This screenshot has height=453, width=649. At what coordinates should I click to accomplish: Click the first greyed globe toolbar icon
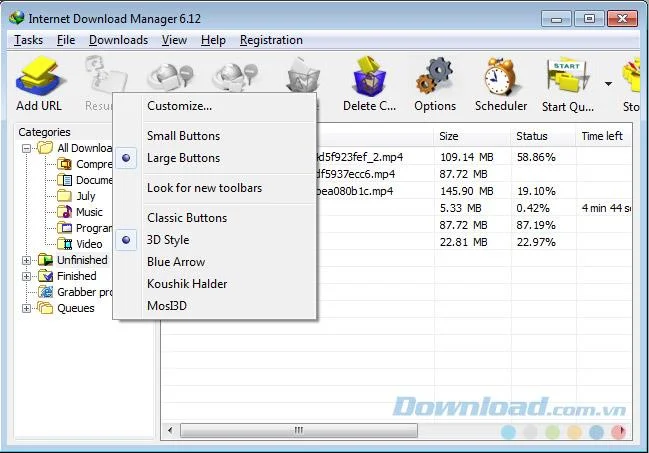[x=171, y=77]
